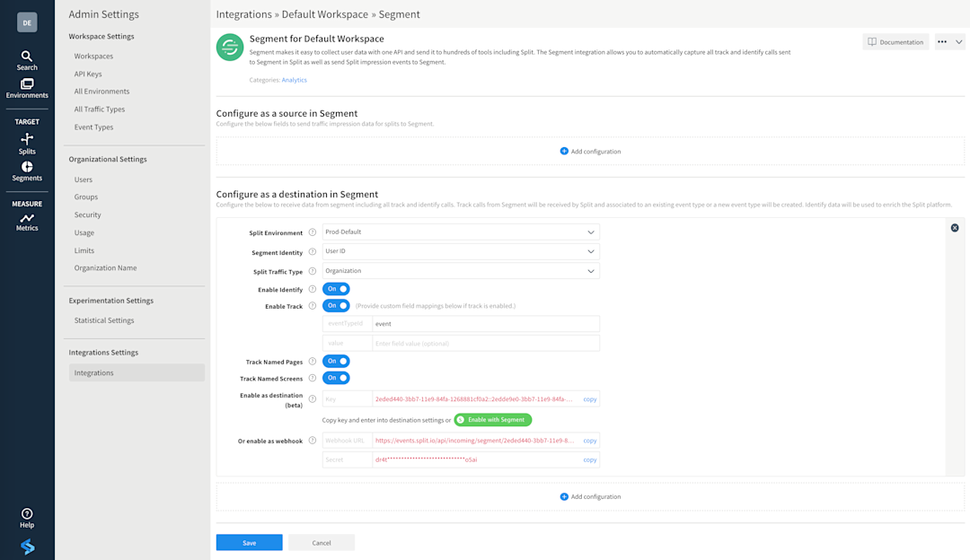This screenshot has height=560, width=970.
Task: Show help for Track Named Screens
Action: pos(313,378)
